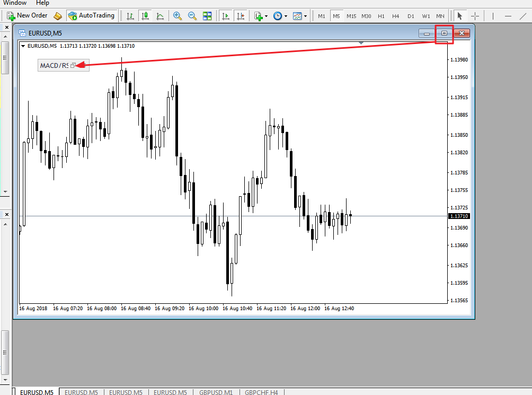
Task: Click the 1.13565 price scale label
Action: pos(459,301)
